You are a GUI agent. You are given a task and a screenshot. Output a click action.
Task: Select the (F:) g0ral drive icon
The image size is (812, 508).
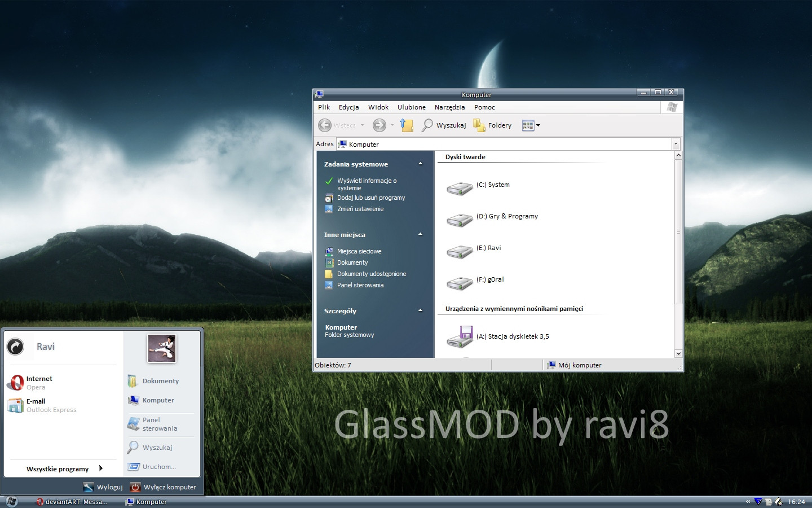[460, 283]
